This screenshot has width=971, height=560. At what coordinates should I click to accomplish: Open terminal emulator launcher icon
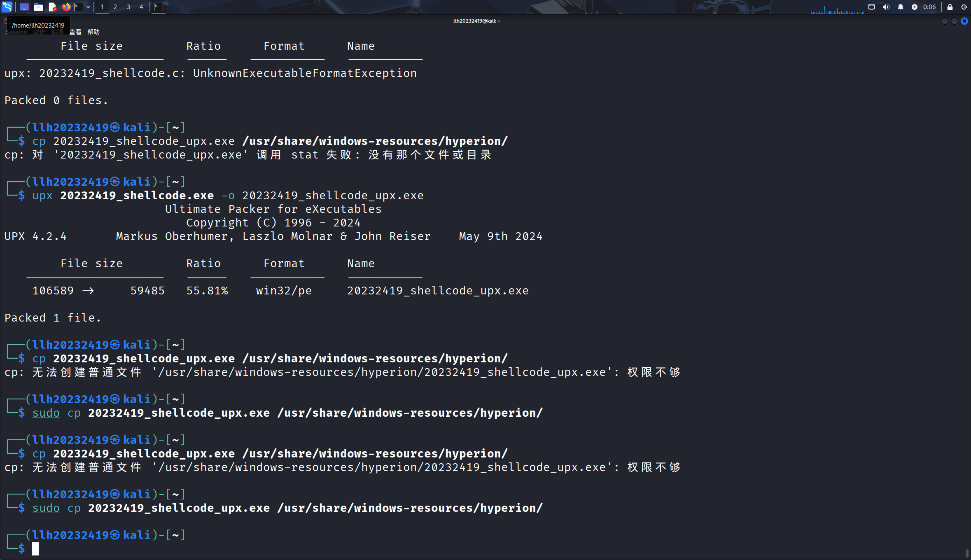click(x=79, y=7)
